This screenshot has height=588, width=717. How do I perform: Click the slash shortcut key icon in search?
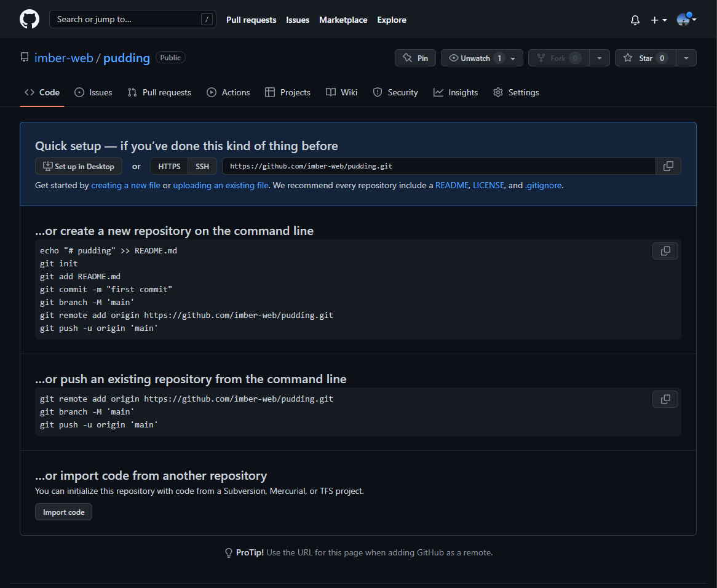tap(207, 19)
